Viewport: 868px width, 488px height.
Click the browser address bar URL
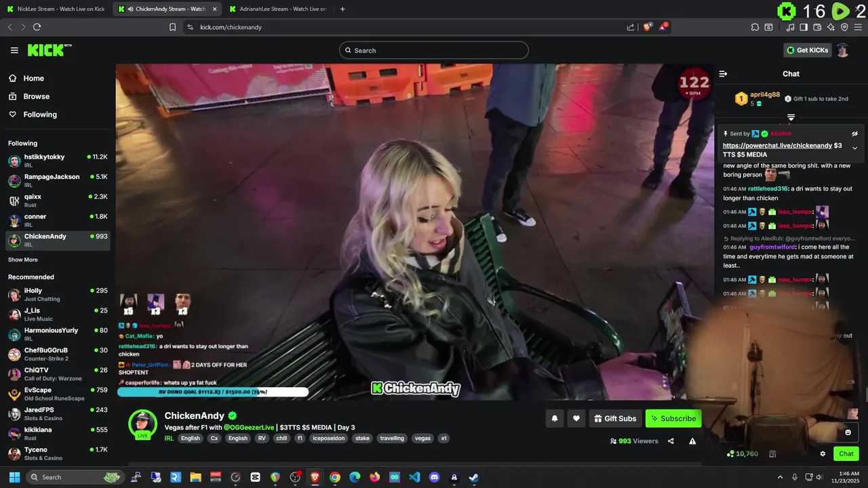[231, 27]
